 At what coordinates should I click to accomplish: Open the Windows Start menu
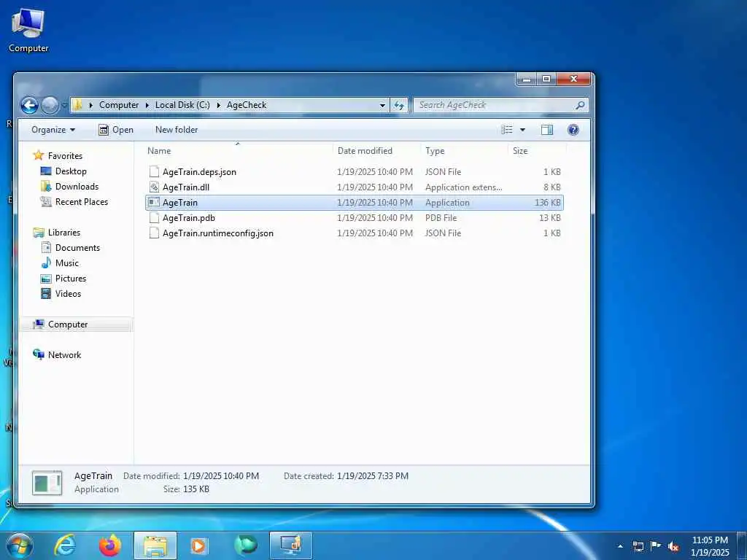coord(19,545)
